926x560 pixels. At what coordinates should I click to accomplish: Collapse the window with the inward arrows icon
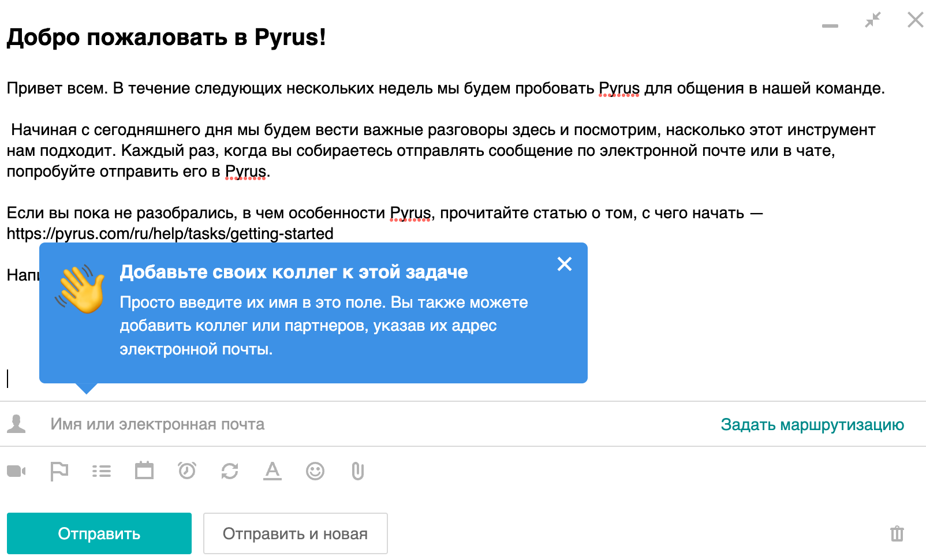[x=873, y=20]
